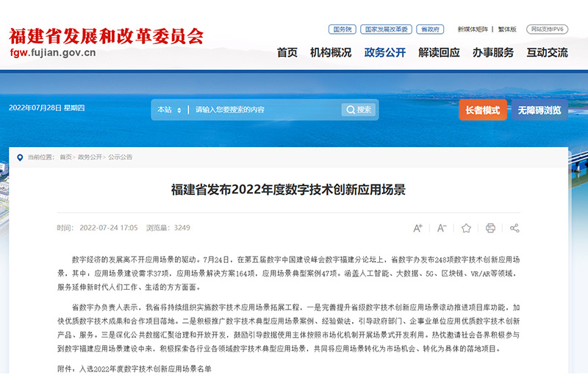The width and height of the screenshot is (588, 392).
Task: Click the 搜索 search button
Action: 359,110
